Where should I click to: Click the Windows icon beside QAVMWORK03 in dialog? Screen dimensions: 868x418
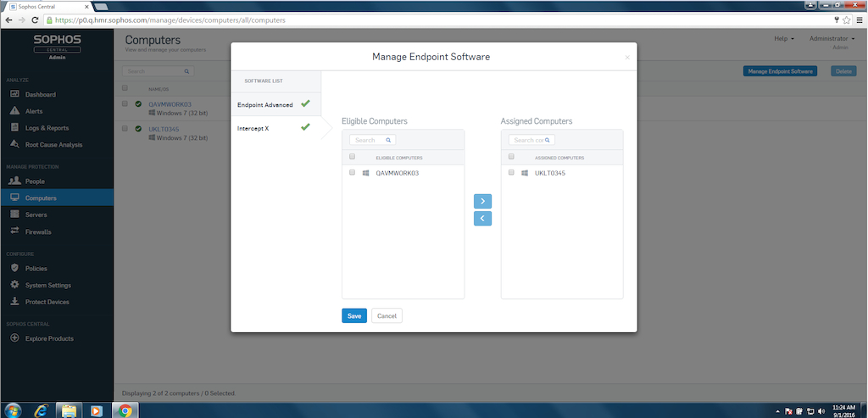coord(365,173)
